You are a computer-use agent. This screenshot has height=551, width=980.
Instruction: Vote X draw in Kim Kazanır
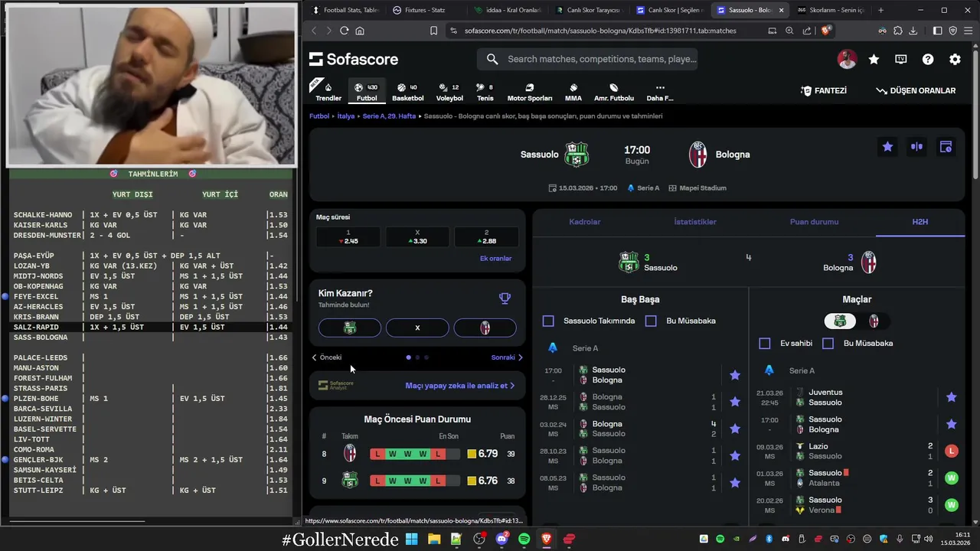pos(417,328)
